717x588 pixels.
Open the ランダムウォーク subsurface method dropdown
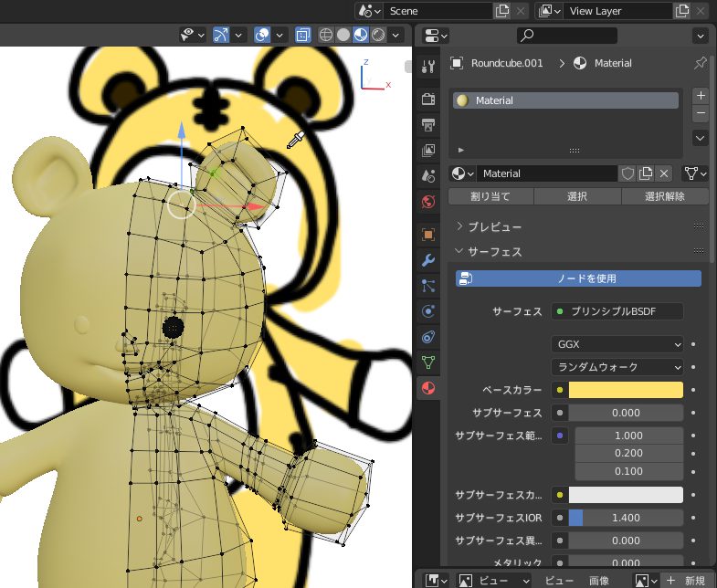(x=617, y=367)
